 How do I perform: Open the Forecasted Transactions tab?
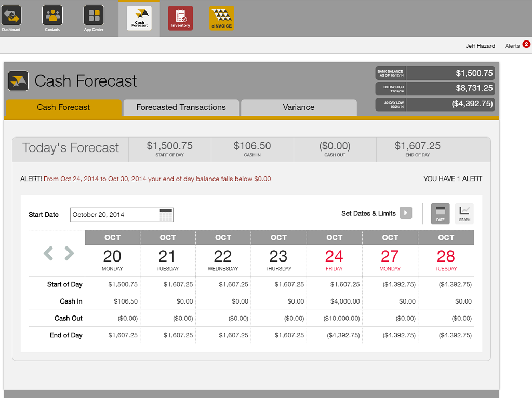[x=181, y=107]
